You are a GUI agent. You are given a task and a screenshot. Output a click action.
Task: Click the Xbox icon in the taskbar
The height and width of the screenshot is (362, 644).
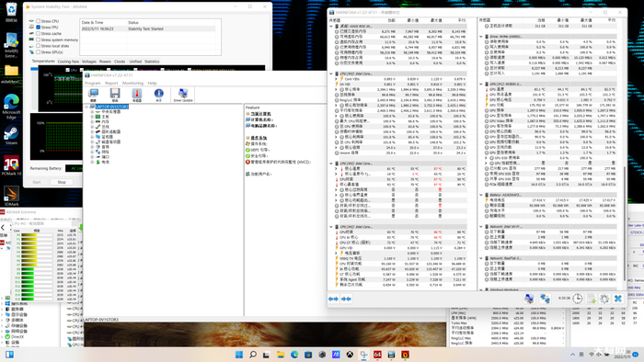click(x=350, y=355)
